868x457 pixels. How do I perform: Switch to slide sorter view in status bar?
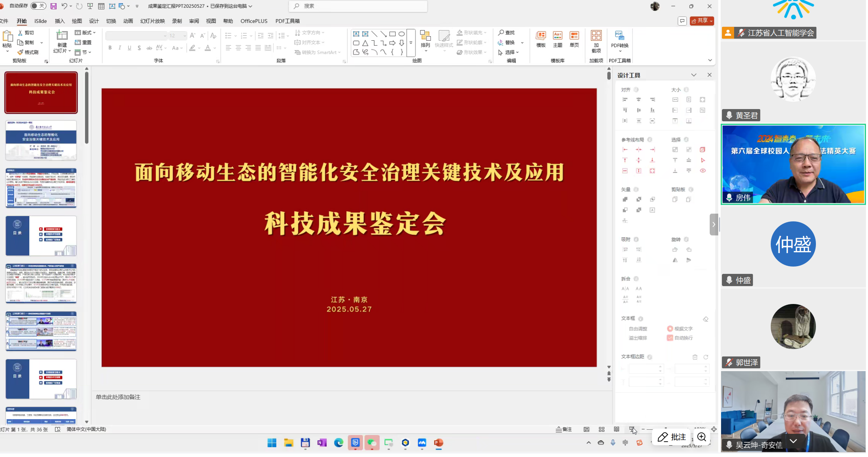601,429
